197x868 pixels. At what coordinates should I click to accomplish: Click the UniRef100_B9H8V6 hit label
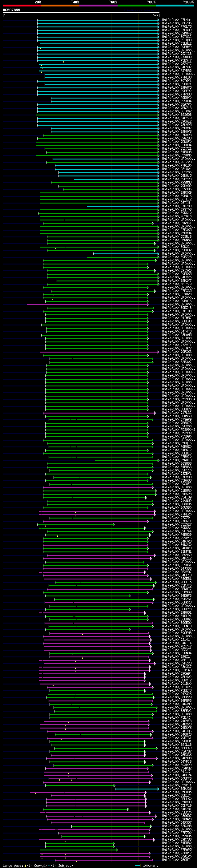177,132
